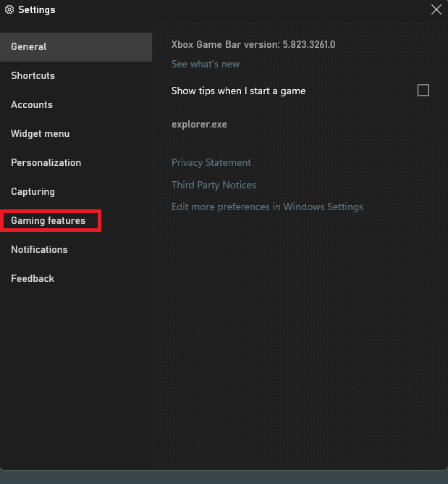Click Edit more preferences in Windows Settings

coord(267,206)
